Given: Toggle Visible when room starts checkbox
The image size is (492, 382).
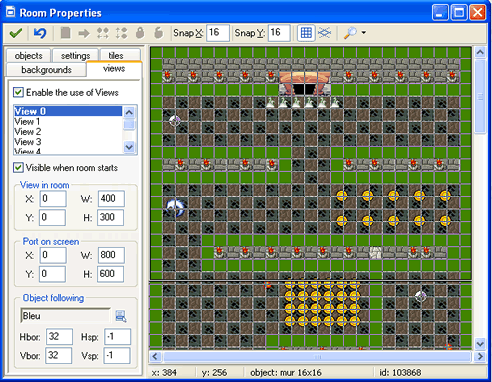Looking at the screenshot, I should (18, 167).
